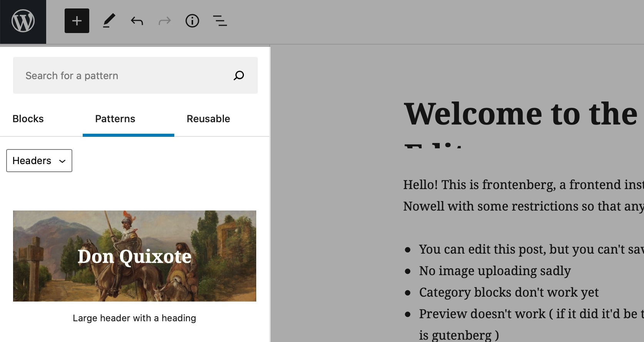644x342 pixels.
Task: Open the Reusable tab
Action: coord(209,119)
